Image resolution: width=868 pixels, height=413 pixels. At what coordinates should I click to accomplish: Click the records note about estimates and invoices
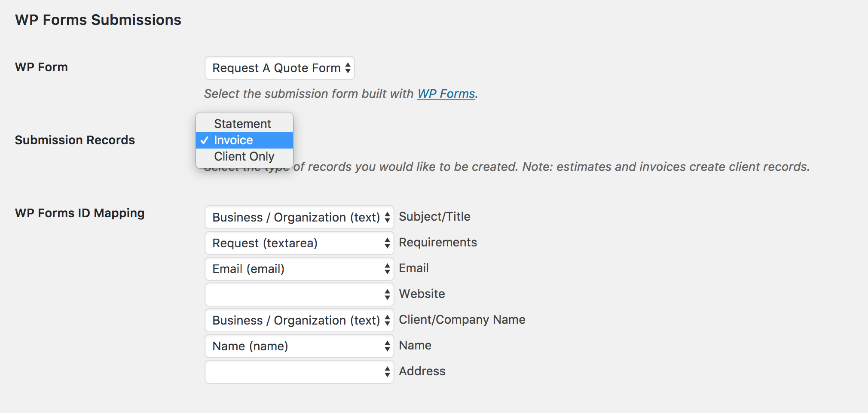[x=551, y=167]
